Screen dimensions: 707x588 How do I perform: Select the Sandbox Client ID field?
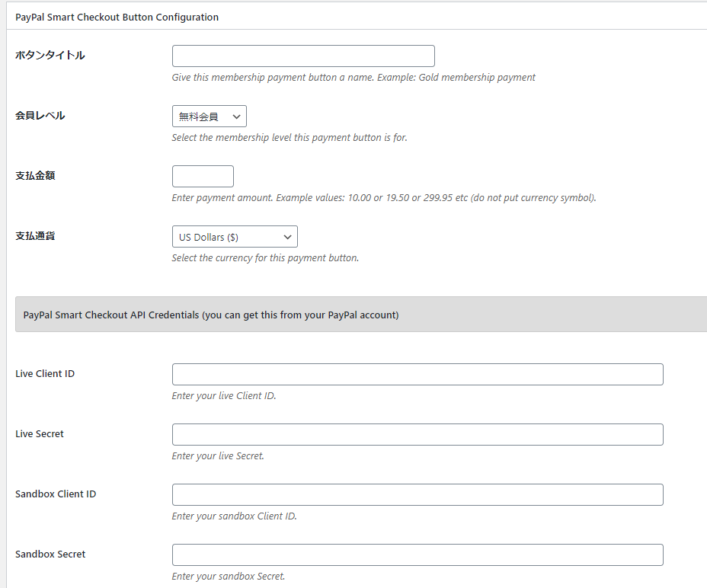417,494
